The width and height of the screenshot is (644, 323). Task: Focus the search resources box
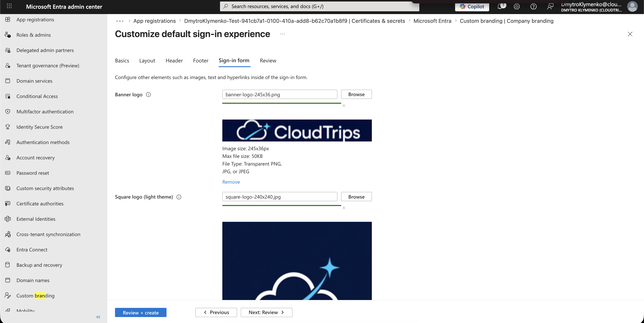click(x=319, y=6)
